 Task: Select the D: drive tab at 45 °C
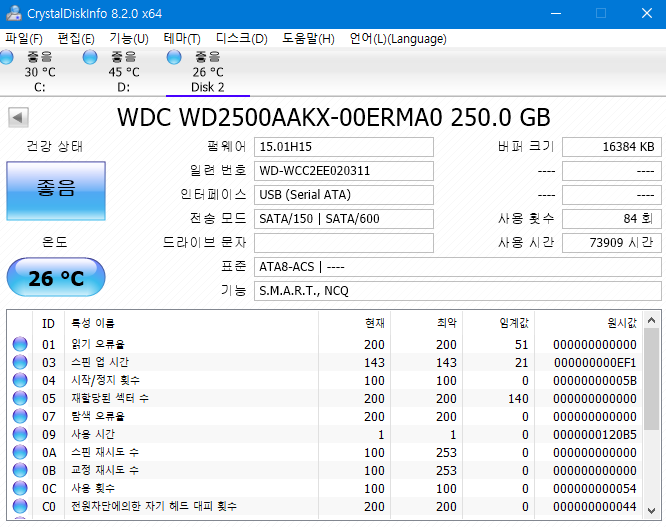click(x=124, y=72)
